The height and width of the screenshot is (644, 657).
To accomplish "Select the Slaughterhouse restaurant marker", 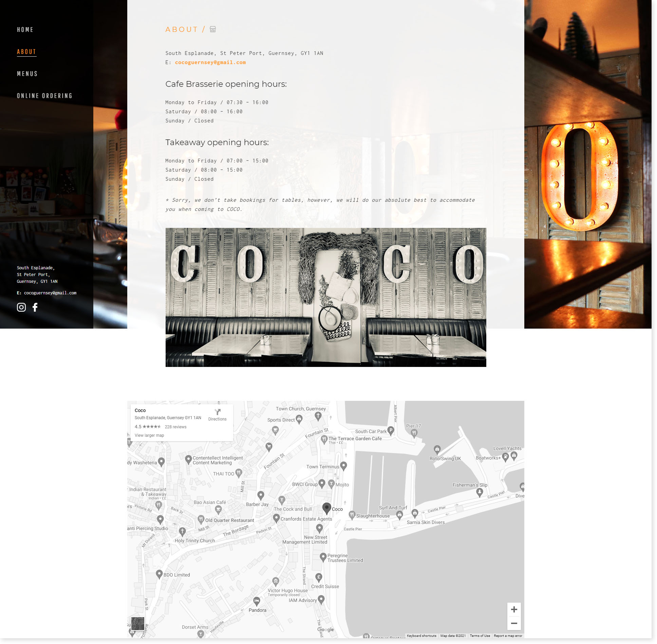I will click(x=352, y=515).
